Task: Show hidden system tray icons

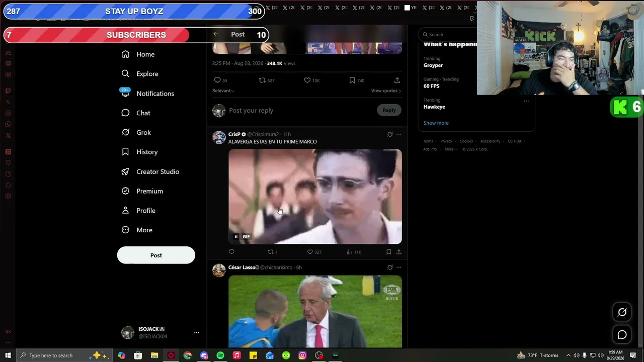Action: coord(569,355)
